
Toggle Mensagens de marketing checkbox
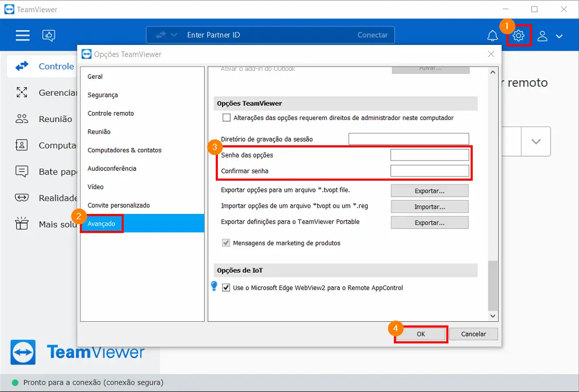click(x=226, y=243)
